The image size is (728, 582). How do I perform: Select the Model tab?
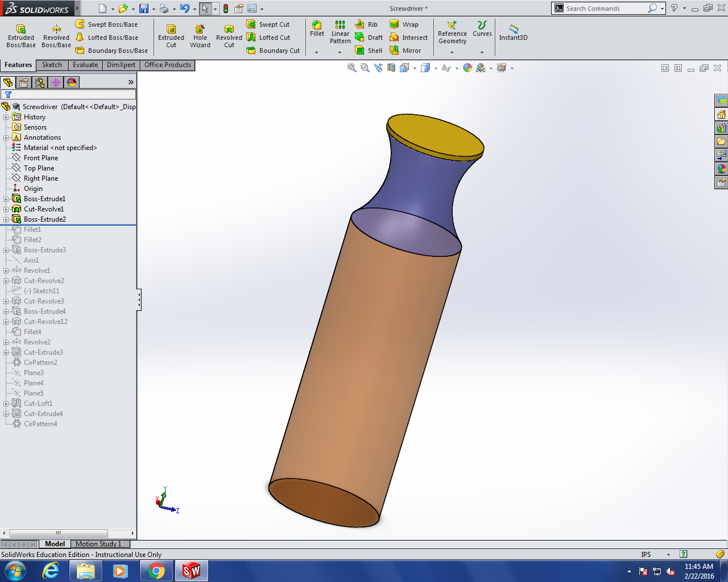point(55,544)
